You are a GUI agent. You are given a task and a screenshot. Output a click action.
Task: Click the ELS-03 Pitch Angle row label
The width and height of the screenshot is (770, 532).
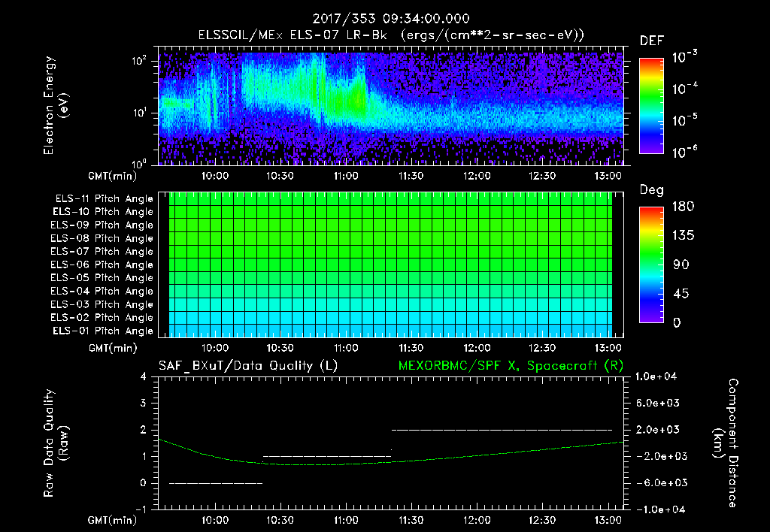pyautogui.click(x=102, y=304)
